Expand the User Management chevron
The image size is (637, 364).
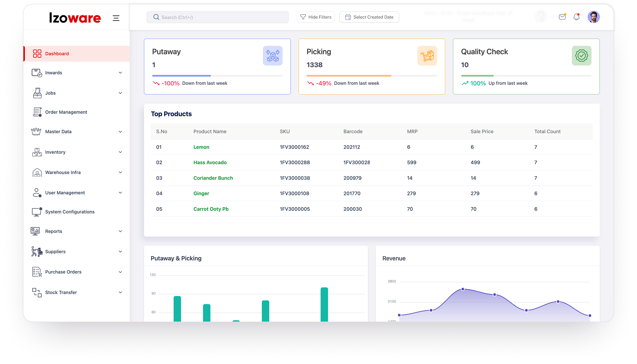coord(120,193)
